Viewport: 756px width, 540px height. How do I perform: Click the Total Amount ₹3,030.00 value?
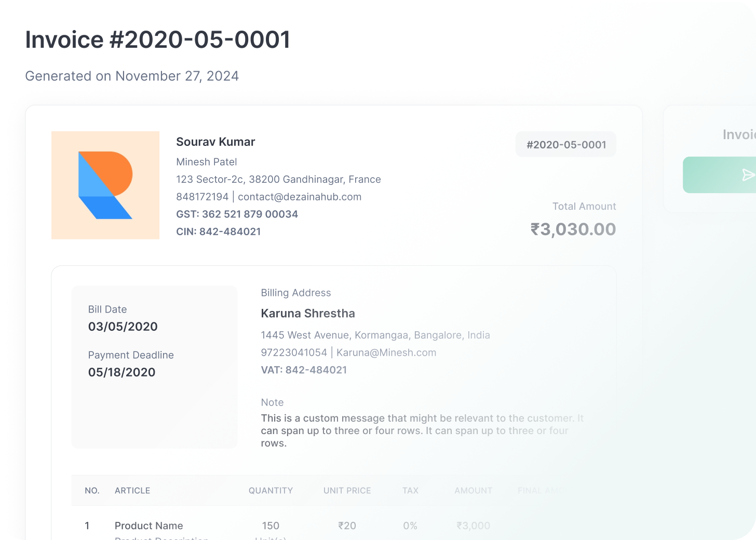pyautogui.click(x=573, y=230)
